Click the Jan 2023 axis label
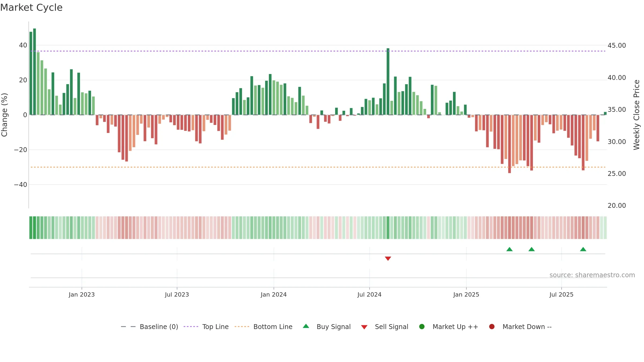 [x=82, y=294]
